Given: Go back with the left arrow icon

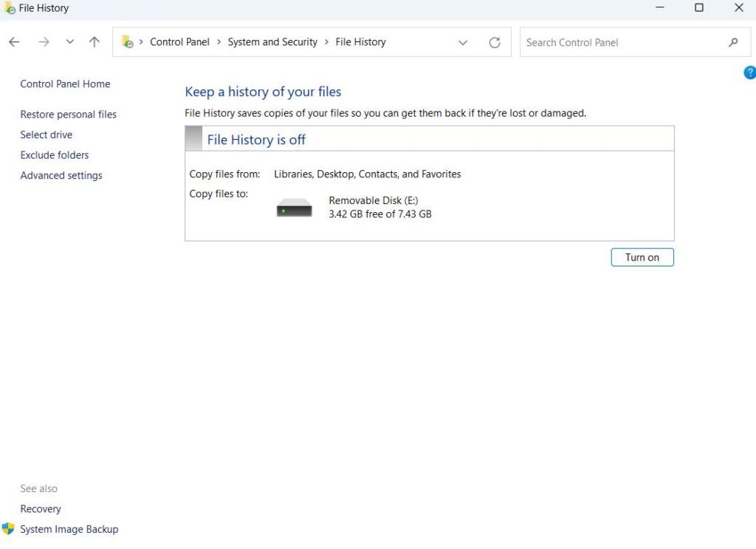Looking at the screenshot, I should point(15,42).
